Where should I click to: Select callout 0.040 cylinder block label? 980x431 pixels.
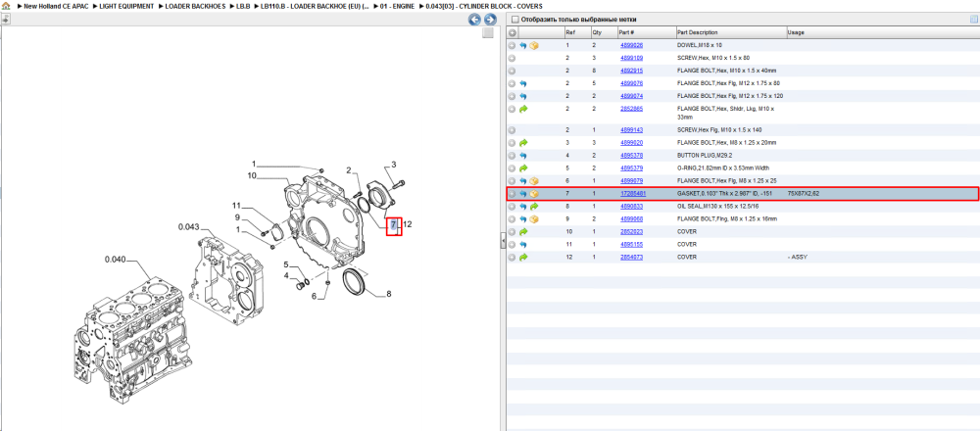[115, 258]
